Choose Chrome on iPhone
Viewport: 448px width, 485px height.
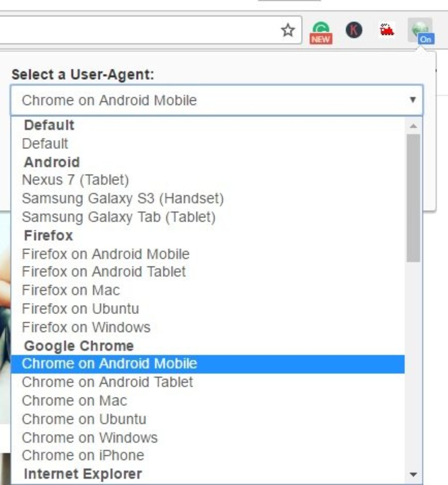83,456
